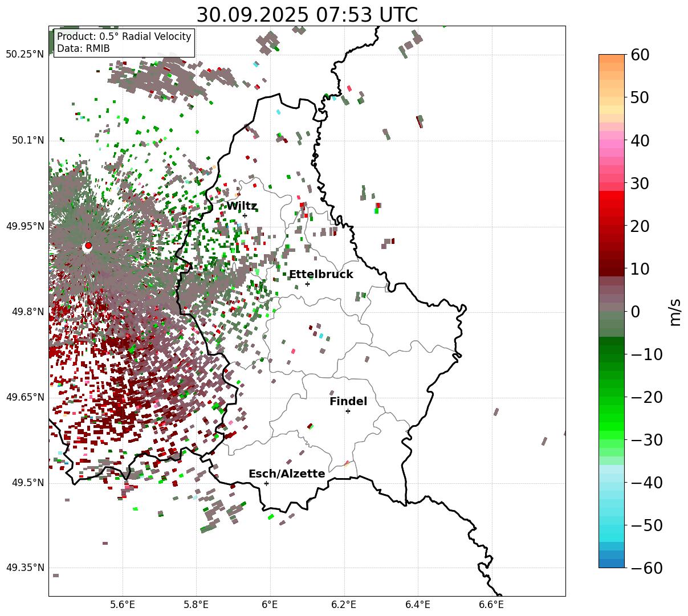Click the 6°E longitude label
688x616 pixels.
pyautogui.click(x=270, y=605)
